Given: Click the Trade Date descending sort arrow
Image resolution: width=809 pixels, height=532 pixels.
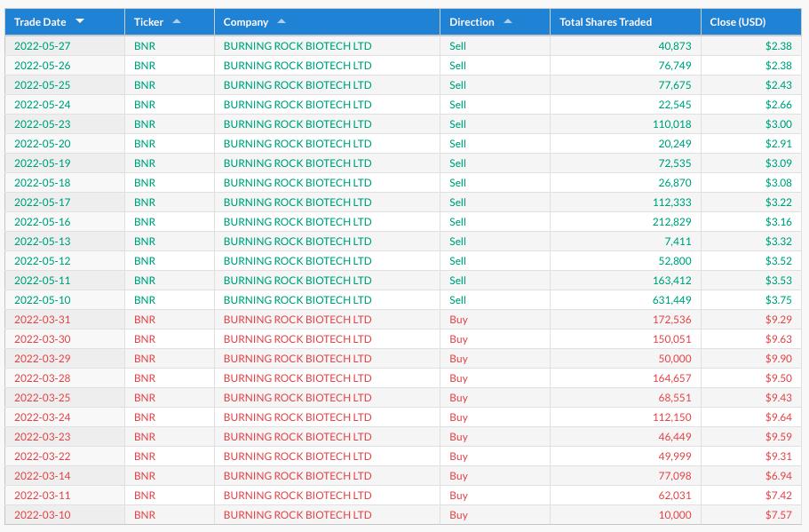Looking at the screenshot, I should point(80,21).
